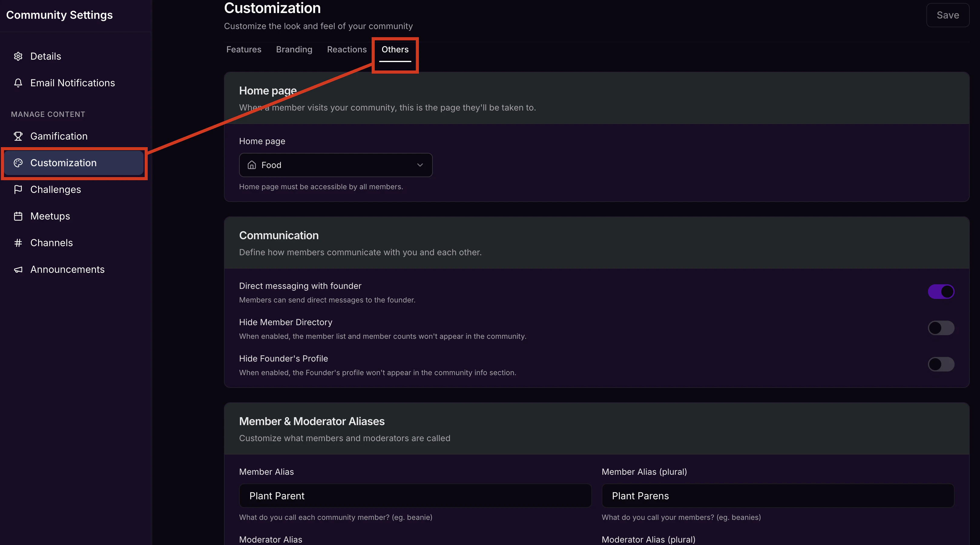
Task: Click the bell icon for Email Notifications
Action: coord(18,83)
